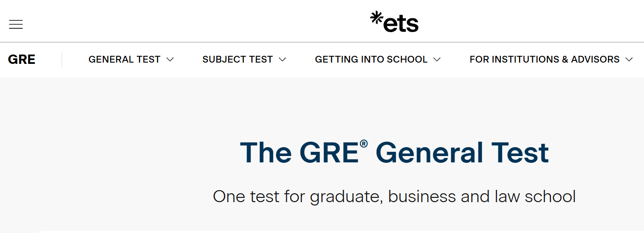Click the asterisk symbol in the ETS logo
This screenshot has height=233, width=644.
click(x=376, y=18)
